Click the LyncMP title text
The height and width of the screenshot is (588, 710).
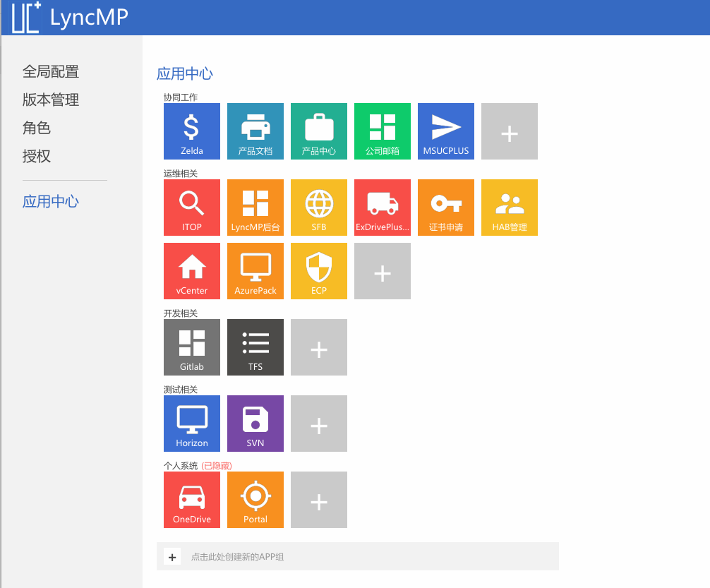pyautogui.click(x=89, y=18)
